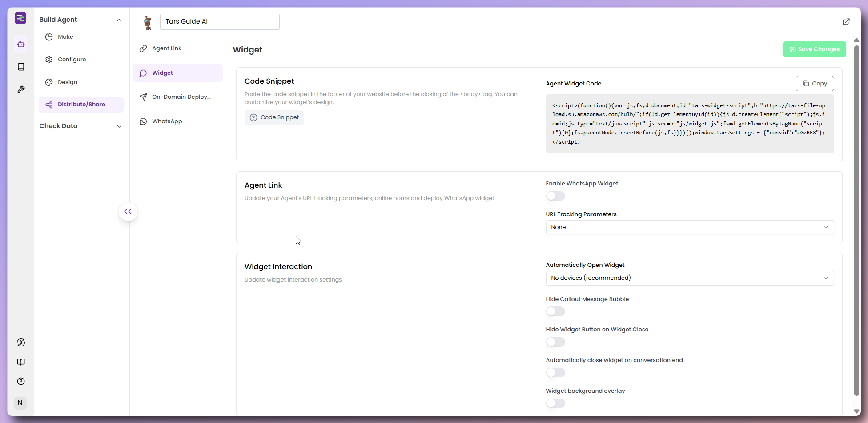The image size is (868, 423).
Task: Click the Widget chat bubble icon
Action: (x=143, y=73)
